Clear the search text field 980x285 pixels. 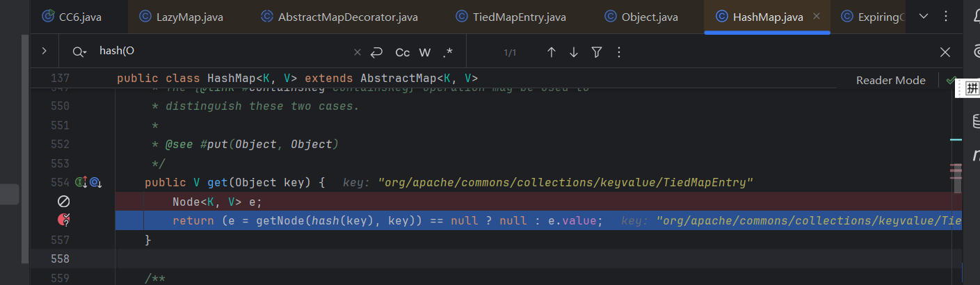358,52
